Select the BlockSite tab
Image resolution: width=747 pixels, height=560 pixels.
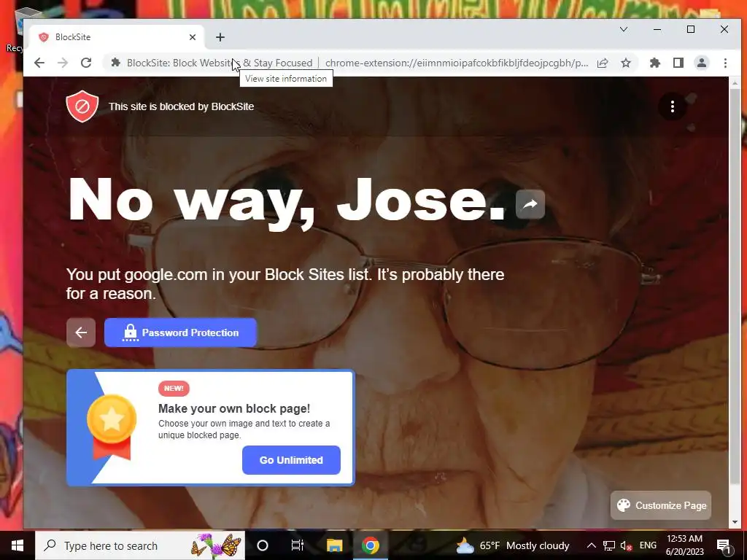click(x=117, y=37)
